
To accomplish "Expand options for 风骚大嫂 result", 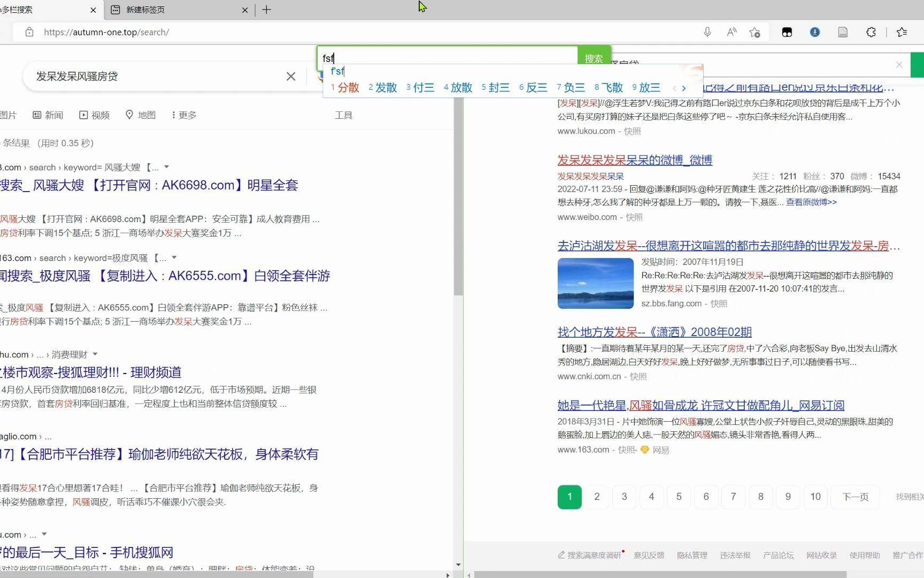I will [166, 167].
